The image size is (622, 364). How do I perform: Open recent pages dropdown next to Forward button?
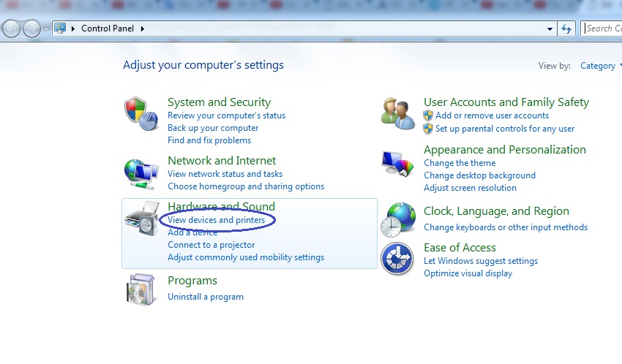pyautogui.click(x=46, y=29)
